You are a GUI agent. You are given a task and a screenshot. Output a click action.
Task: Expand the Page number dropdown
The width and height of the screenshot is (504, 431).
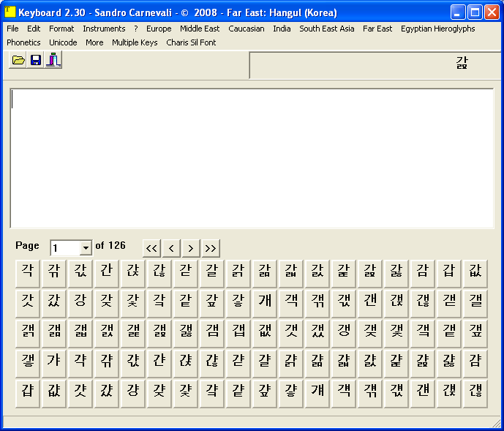pyautogui.click(x=86, y=247)
